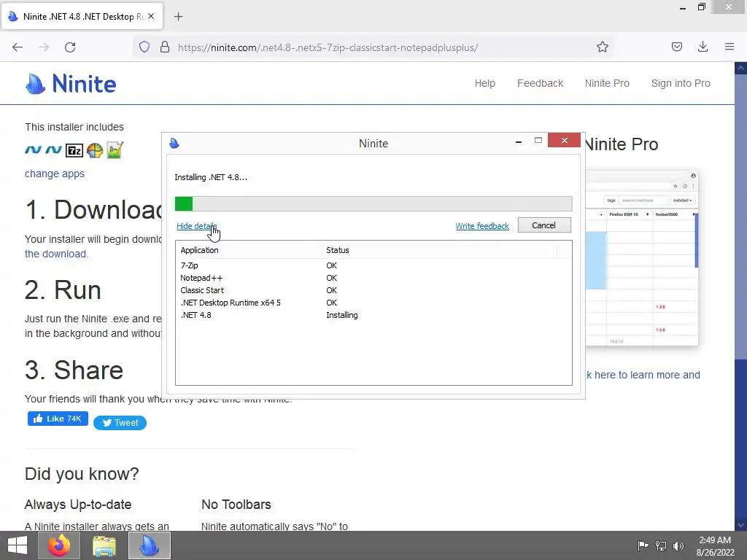Click the page scrollbar up arrow

point(740,68)
